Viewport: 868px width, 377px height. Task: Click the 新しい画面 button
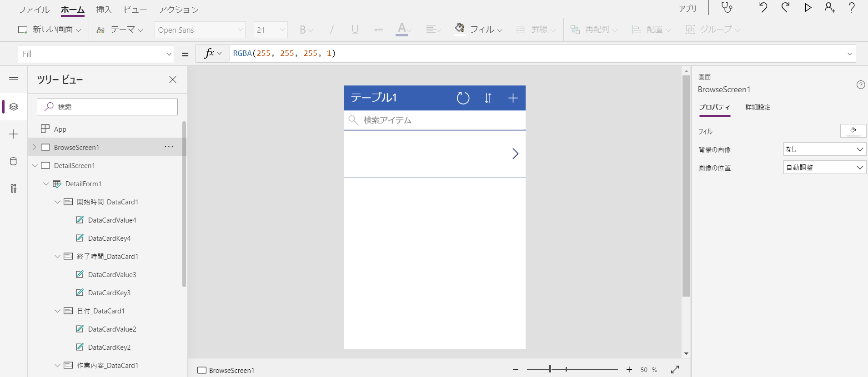pos(49,30)
